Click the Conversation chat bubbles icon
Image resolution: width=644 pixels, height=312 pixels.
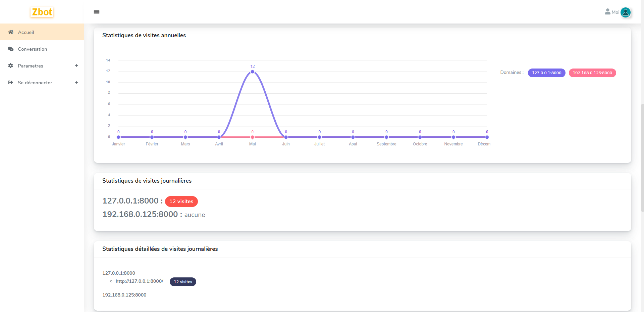(x=11, y=49)
